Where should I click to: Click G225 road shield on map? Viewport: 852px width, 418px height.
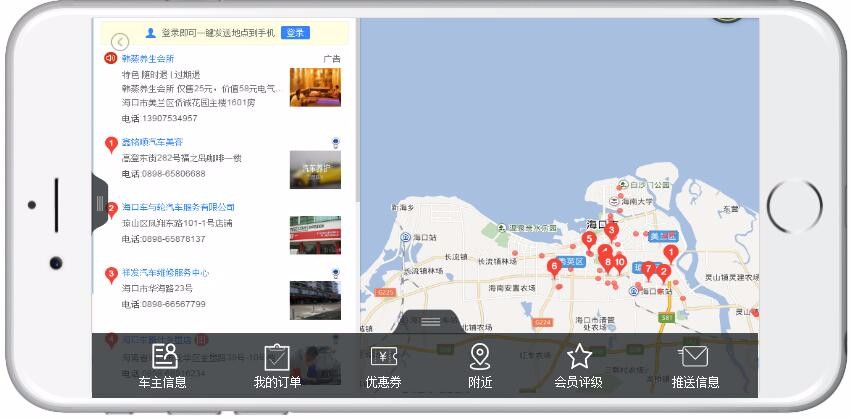(x=385, y=293)
